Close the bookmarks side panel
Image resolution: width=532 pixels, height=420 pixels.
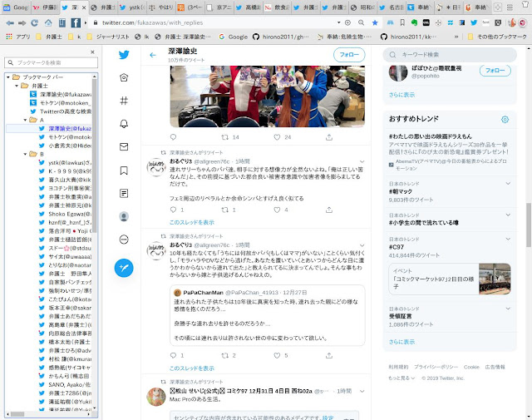pos(92,52)
